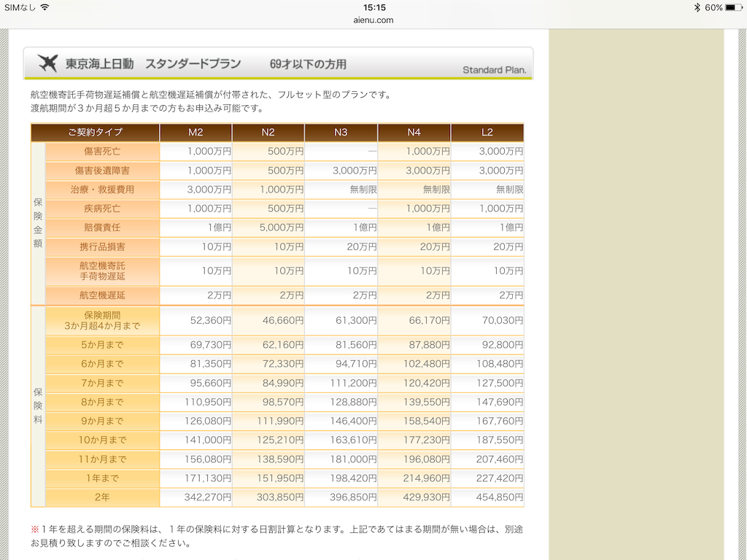Image resolution: width=747 pixels, height=560 pixels.
Task: Tap the Wi-Fi status icon
Action: coord(44,7)
